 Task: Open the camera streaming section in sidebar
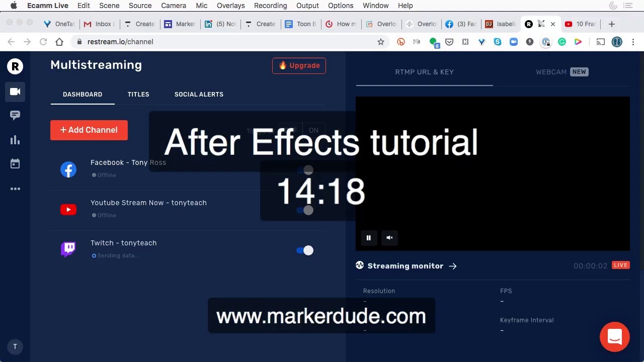coord(15,92)
